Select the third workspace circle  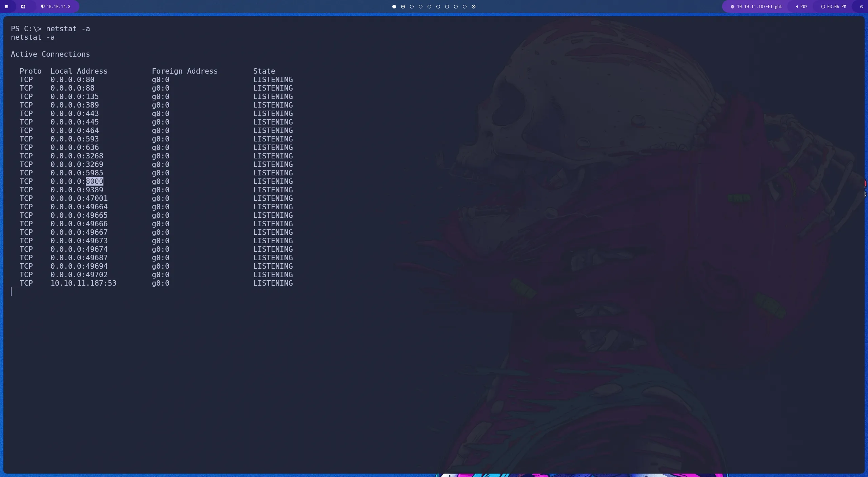click(412, 6)
